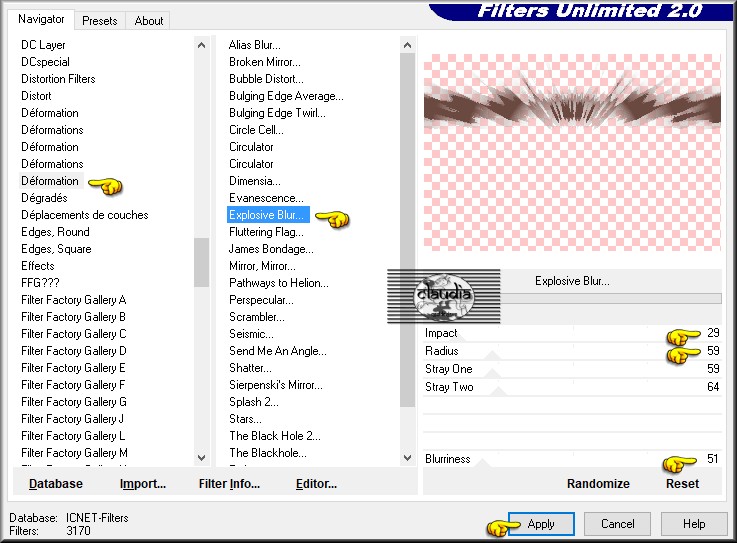Select Filter Factory Gallery F

[73, 385]
